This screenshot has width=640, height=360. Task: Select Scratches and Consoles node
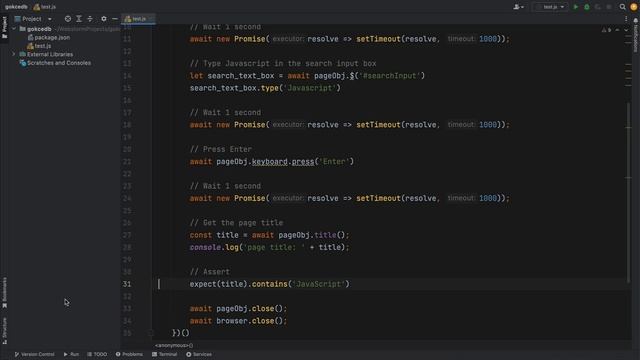[55, 63]
